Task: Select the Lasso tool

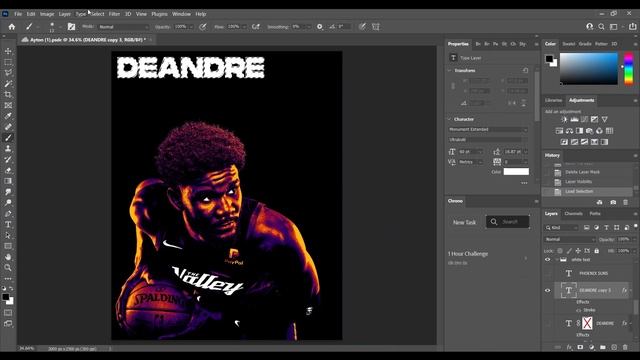Action: [x=8, y=73]
